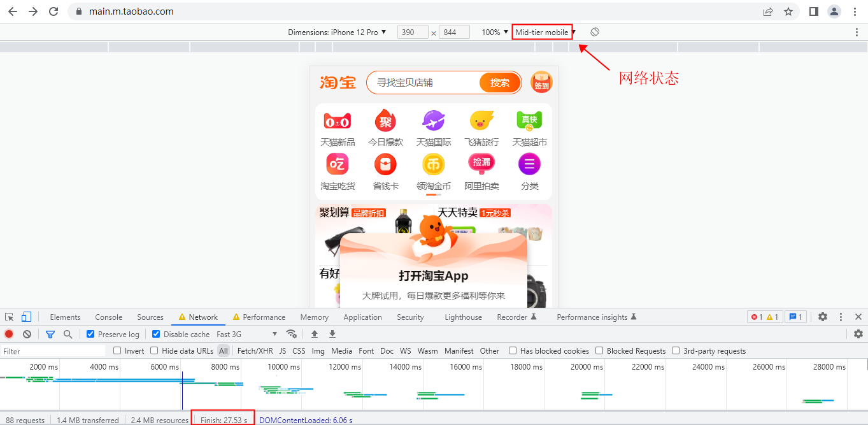868x425 pixels.
Task: Open the Fast 3G throttling dropdown
Action: click(x=247, y=334)
